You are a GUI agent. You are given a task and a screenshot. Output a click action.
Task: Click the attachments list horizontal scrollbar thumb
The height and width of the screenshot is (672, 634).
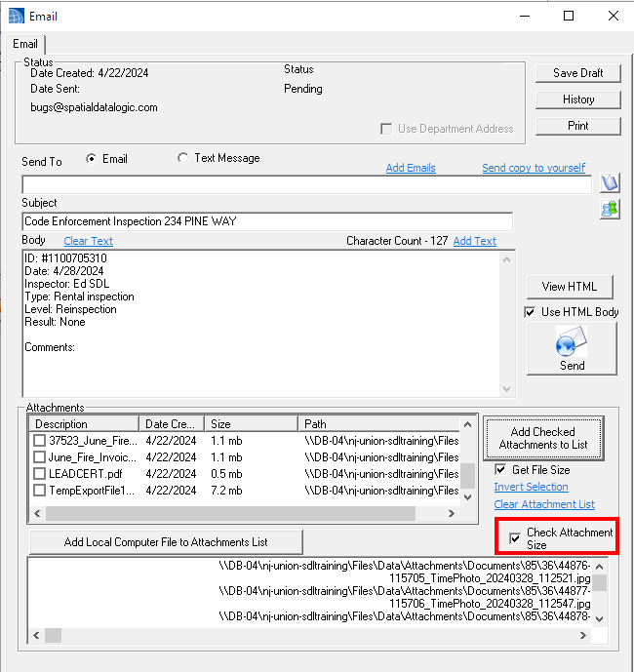[x=230, y=513]
